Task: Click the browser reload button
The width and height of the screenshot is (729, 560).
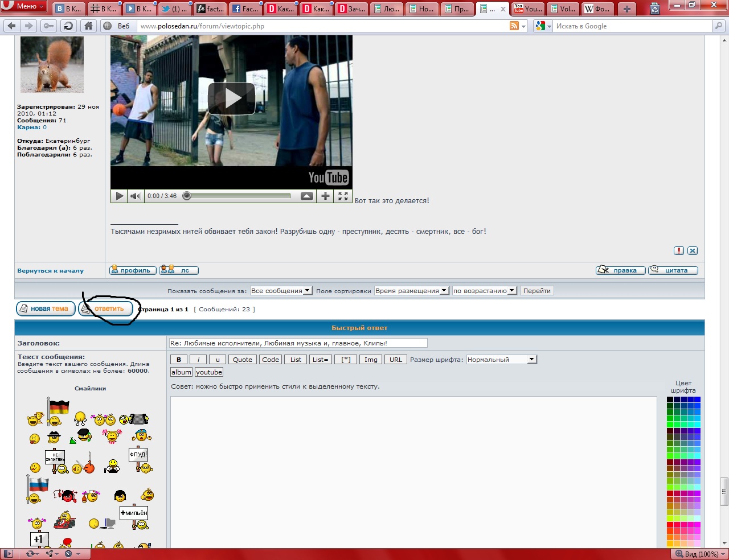Action: pos(68,26)
